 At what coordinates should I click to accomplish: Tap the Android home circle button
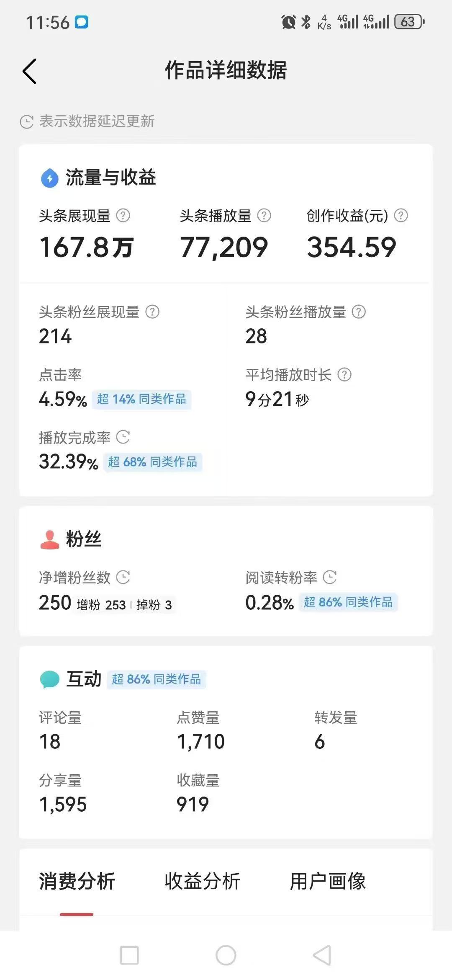[226, 955]
